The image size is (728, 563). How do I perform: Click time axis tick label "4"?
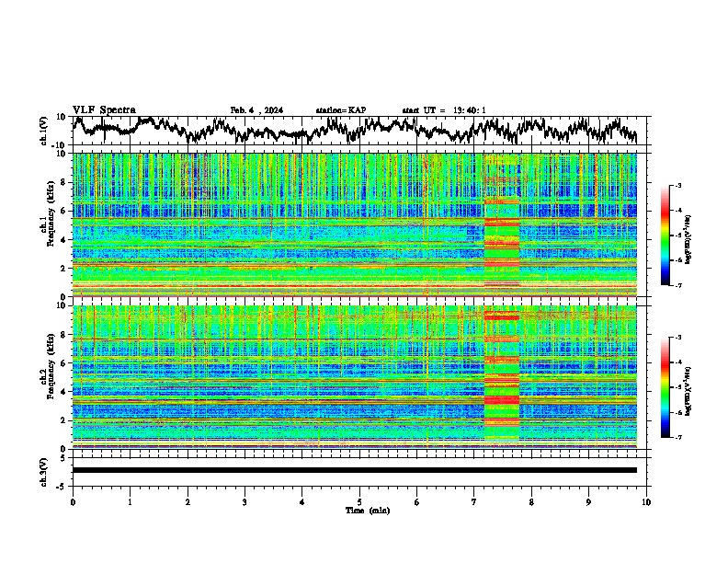click(x=302, y=502)
